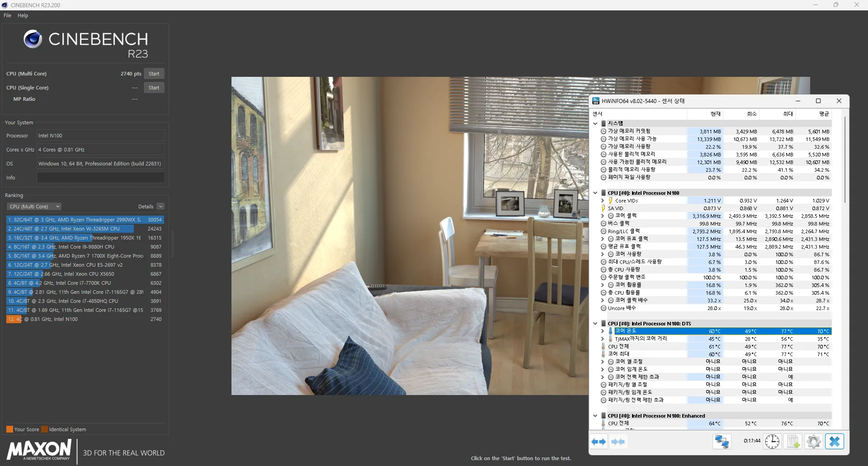This screenshot has height=466, width=868.
Task: Click the 최소 column header in HWiNFO
Action: (x=741, y=114)
